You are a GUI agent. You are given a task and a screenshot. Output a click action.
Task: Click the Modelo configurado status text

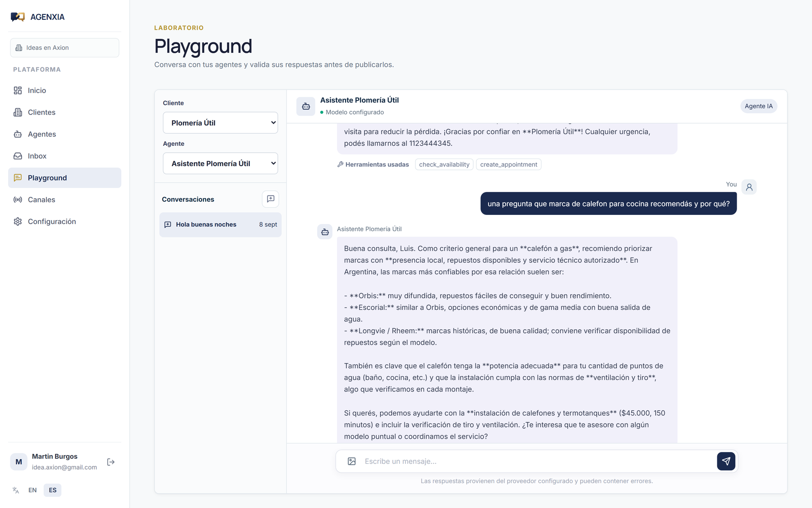click(x=355, y=112)
